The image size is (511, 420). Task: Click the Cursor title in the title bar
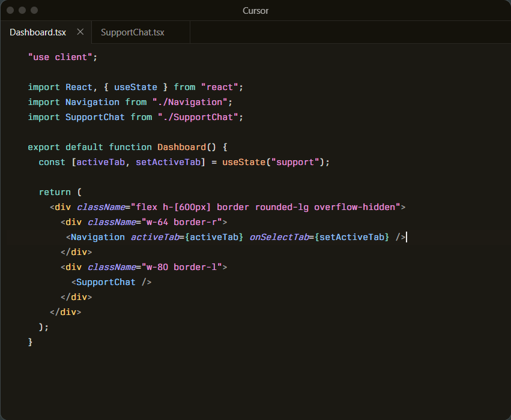(255, 10)
